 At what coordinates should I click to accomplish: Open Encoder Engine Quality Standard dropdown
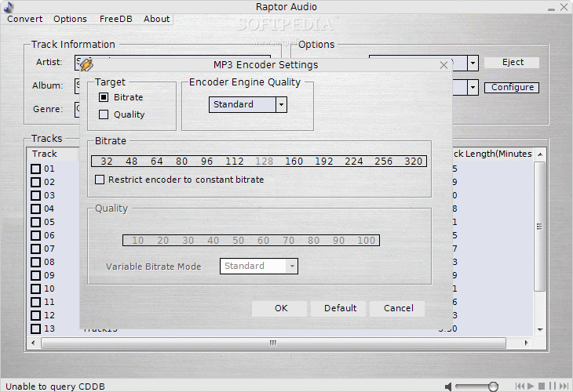(281, 105)
